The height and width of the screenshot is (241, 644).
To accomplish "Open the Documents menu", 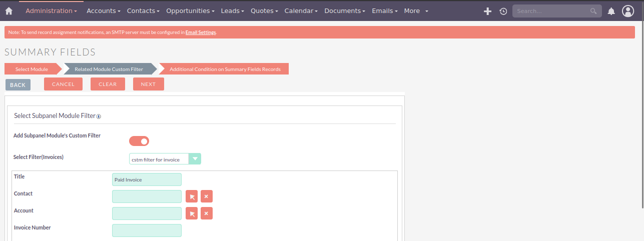I will coord(345,11).
